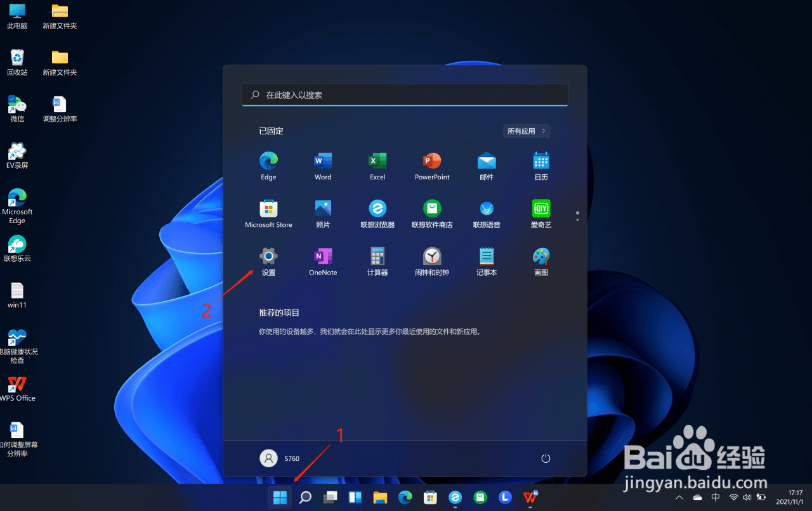
Task: Switch the 中 input method indicator
Action: [x=716, y=498]
